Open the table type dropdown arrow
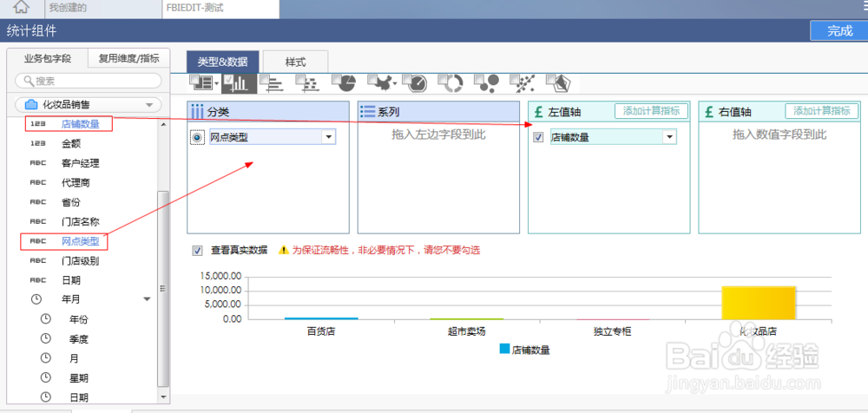The width and height of the screenshot is (868, 413). [x=216, y=85]
